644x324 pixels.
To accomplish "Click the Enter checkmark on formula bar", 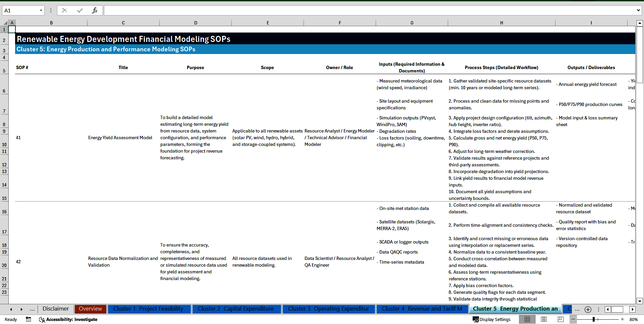I will [x=79, y=10].
